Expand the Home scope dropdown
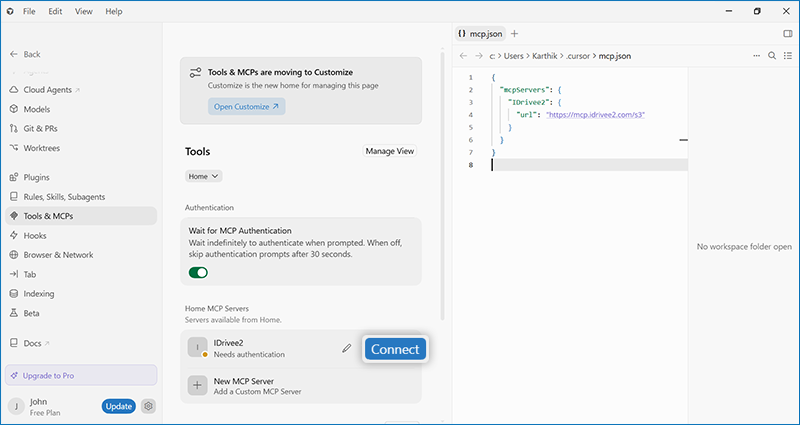Screen dimensions: 800x425 click(204, 177)
